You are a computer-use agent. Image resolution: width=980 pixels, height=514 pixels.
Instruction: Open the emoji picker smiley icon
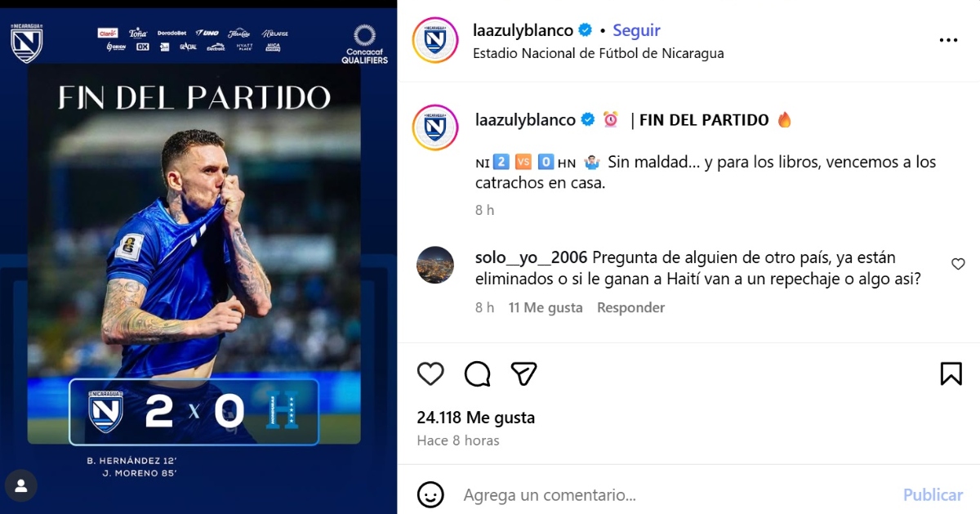pyautogui.click(x=430, y=494)
